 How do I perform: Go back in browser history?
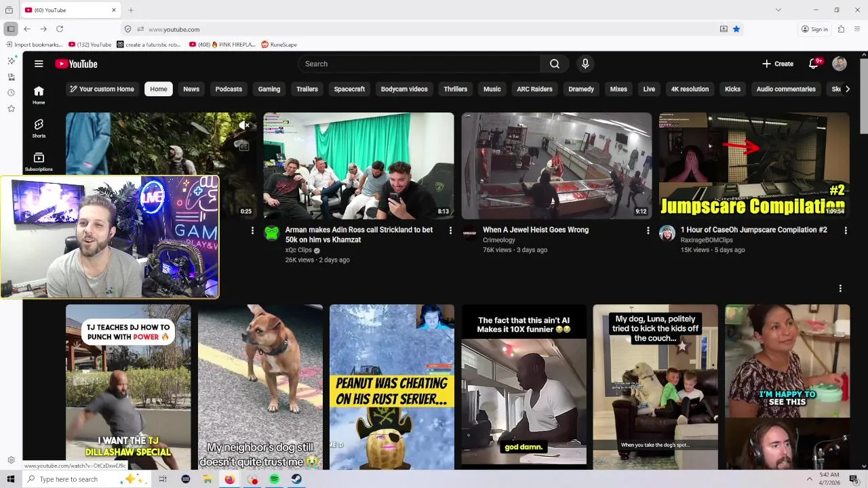click(x=27, y=29)
